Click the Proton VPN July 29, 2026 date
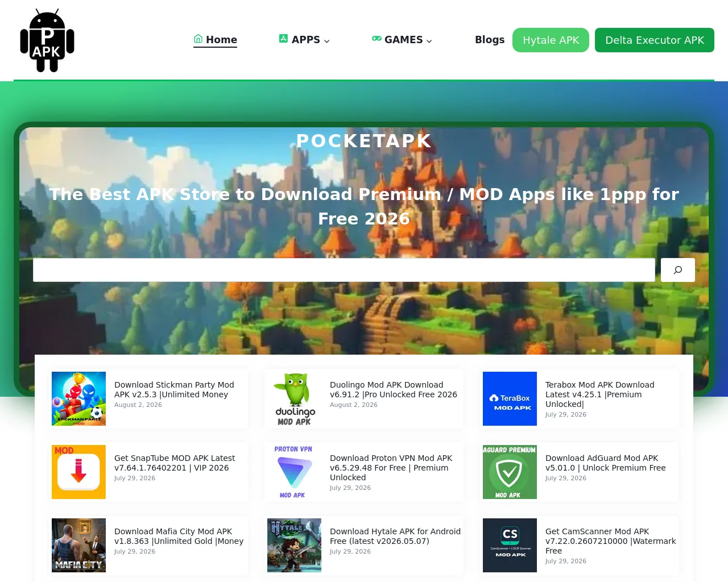Screen dimensions: 728x582 pyautogui.click(x=350, y=488)
